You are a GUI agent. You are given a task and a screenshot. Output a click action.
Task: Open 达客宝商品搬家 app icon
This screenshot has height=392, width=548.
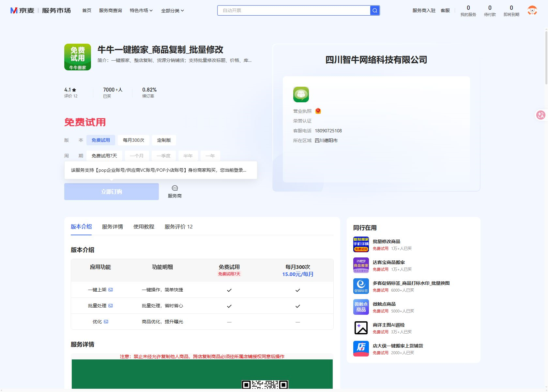click(x=361, y=265)
